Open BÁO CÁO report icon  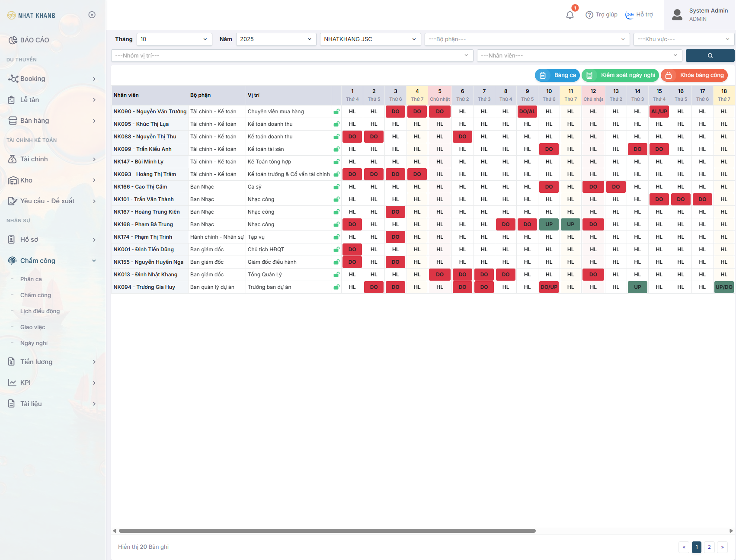[x=13, y=40]
